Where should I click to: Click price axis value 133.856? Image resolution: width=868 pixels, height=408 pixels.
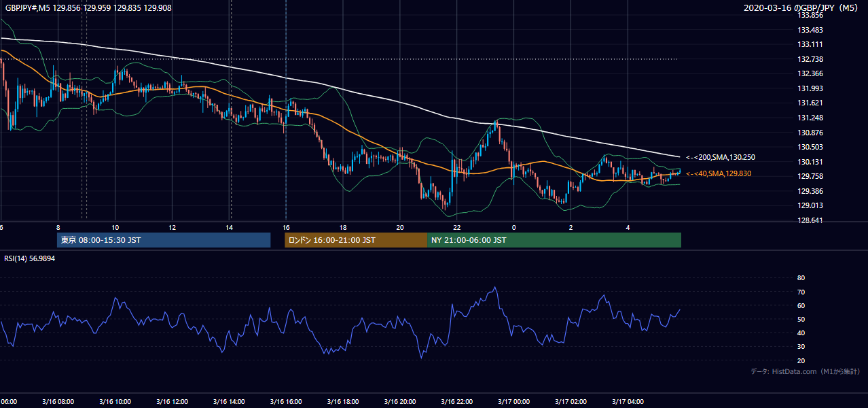pyautogui.click(x=810, y=16)
